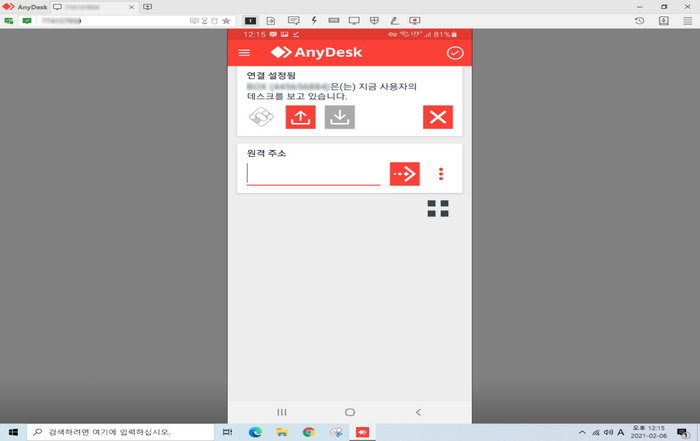Open the keyboard settings icon
The image size is (700, 441).
point(333,21)
